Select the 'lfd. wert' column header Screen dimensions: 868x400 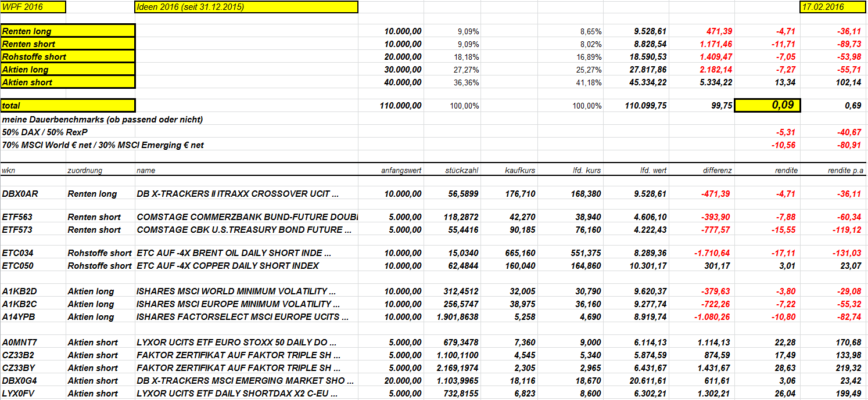point(652,171)
